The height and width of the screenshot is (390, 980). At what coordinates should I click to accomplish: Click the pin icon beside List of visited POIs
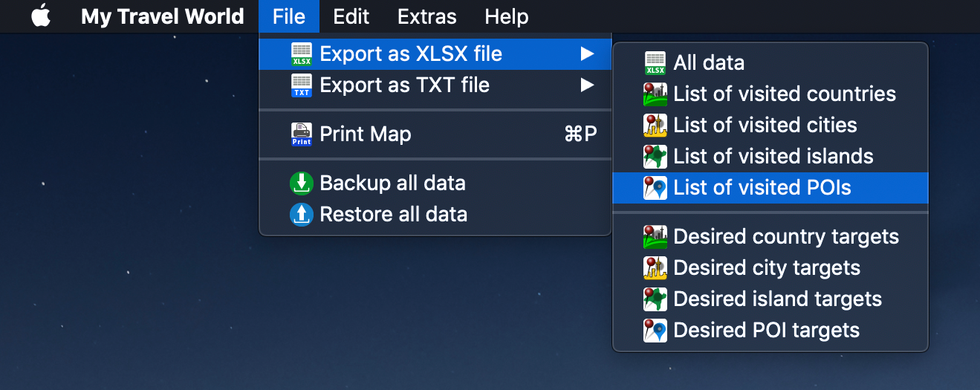(655, 188)
